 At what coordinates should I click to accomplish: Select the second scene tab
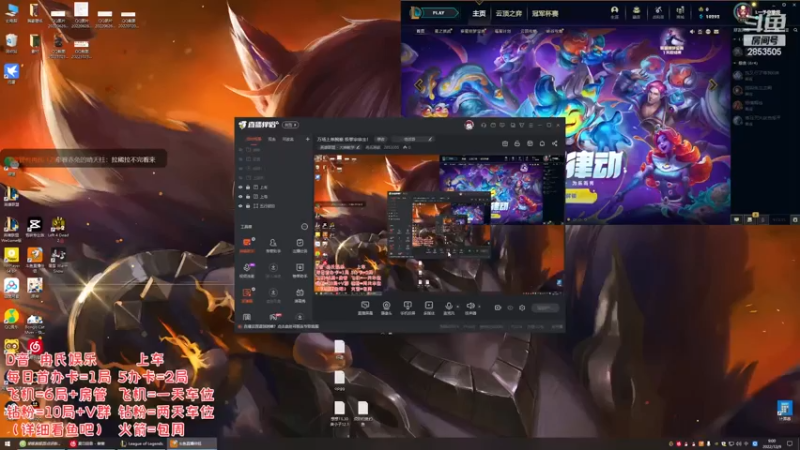coord(272,139)
